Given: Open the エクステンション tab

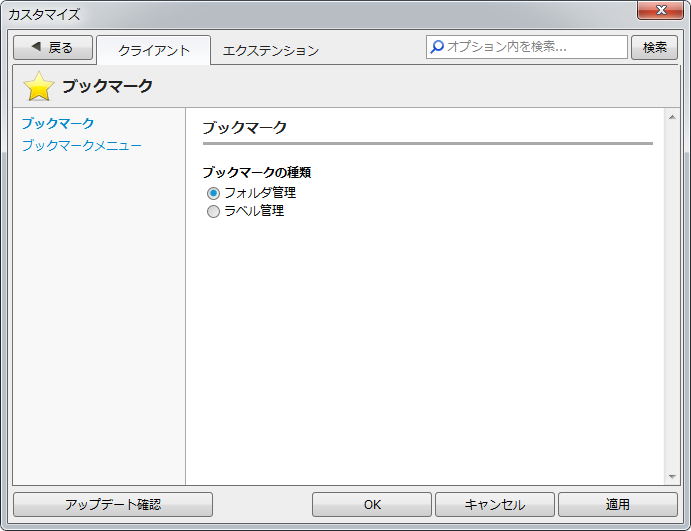Looking at the screenshot, I should tap(271, 50).
